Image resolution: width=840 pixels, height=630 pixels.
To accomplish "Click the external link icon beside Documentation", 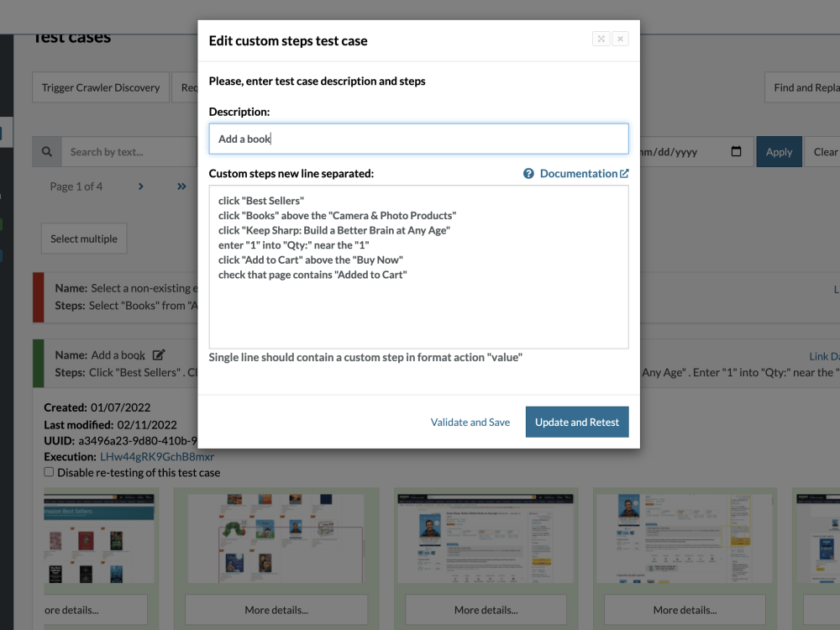I will (x=624, y=174).
